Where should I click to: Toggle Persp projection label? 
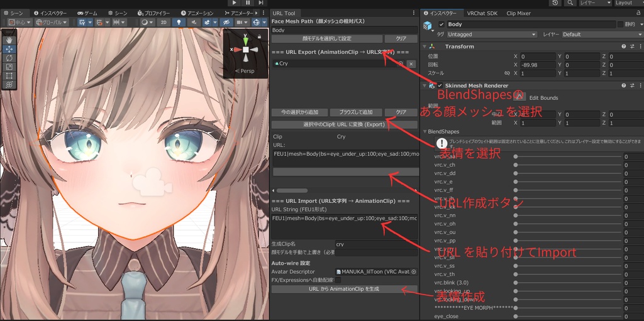(245, 71)
